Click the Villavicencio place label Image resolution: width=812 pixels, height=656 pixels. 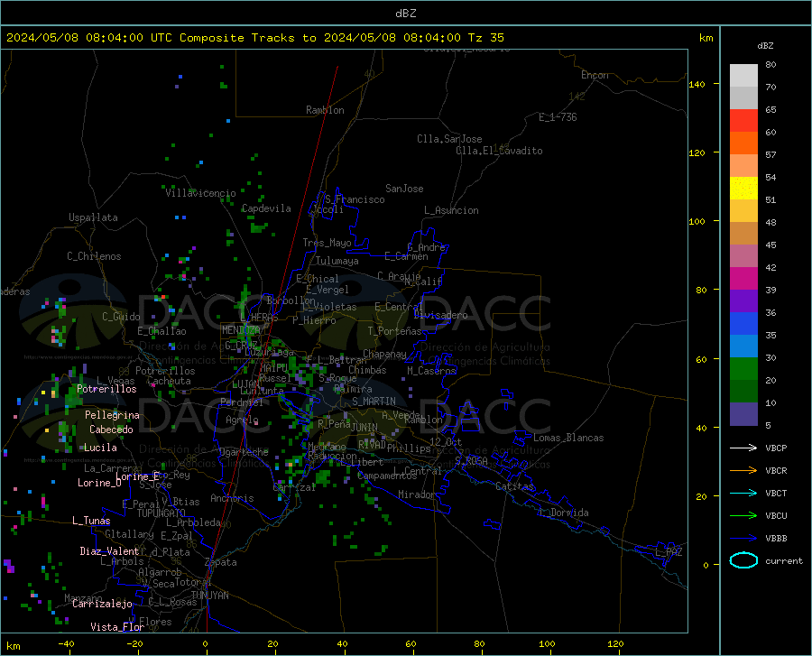click(201, 193)
